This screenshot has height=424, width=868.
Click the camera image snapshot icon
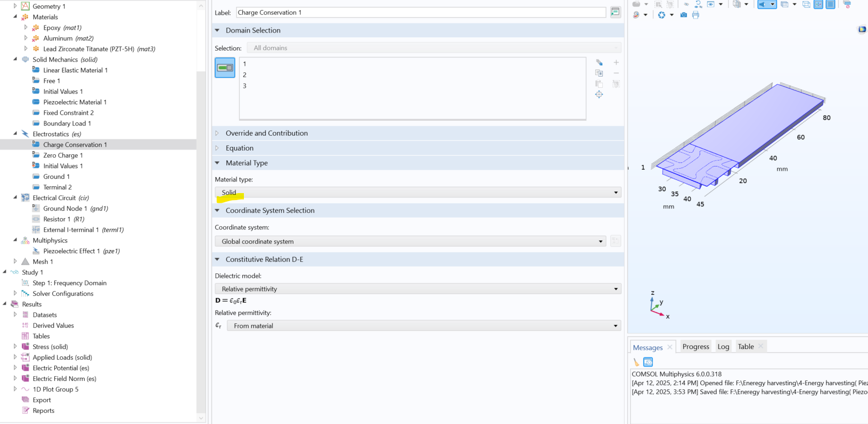684,15
